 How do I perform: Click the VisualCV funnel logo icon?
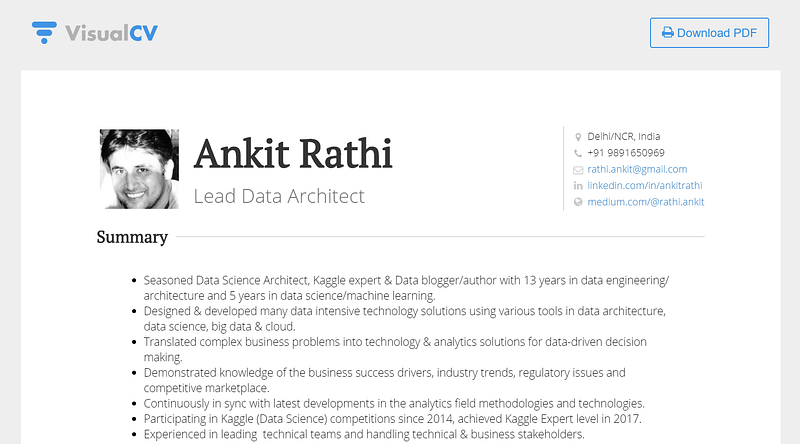point(44,33)
